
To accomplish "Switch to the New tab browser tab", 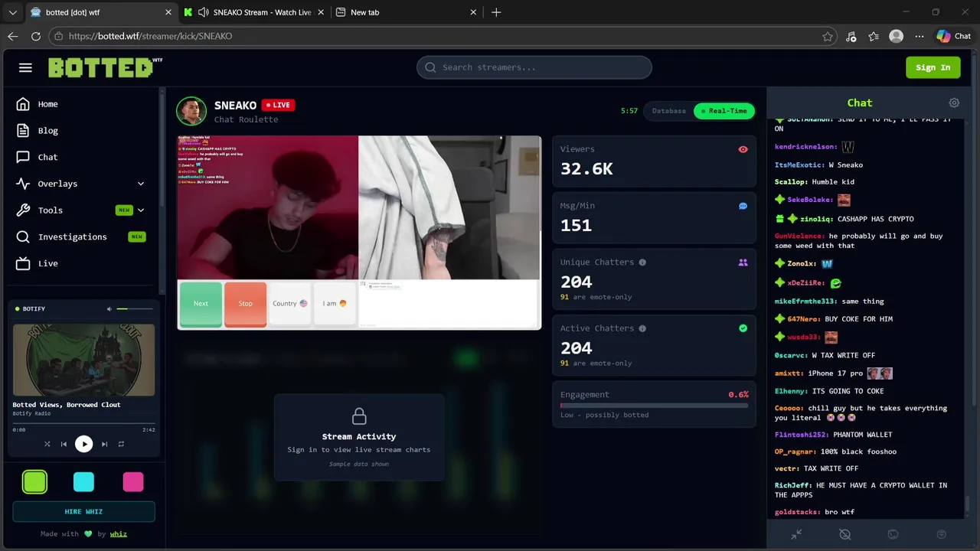I will (x=407, y=12).
